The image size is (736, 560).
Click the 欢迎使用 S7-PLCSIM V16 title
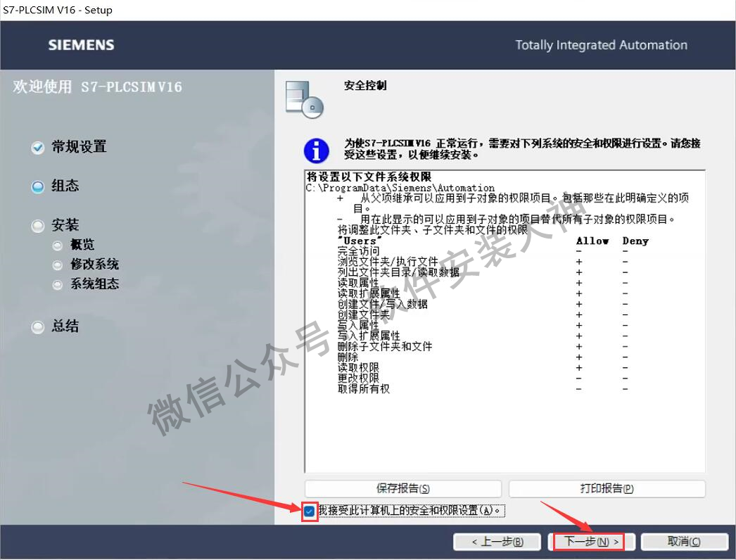point(97,87)
